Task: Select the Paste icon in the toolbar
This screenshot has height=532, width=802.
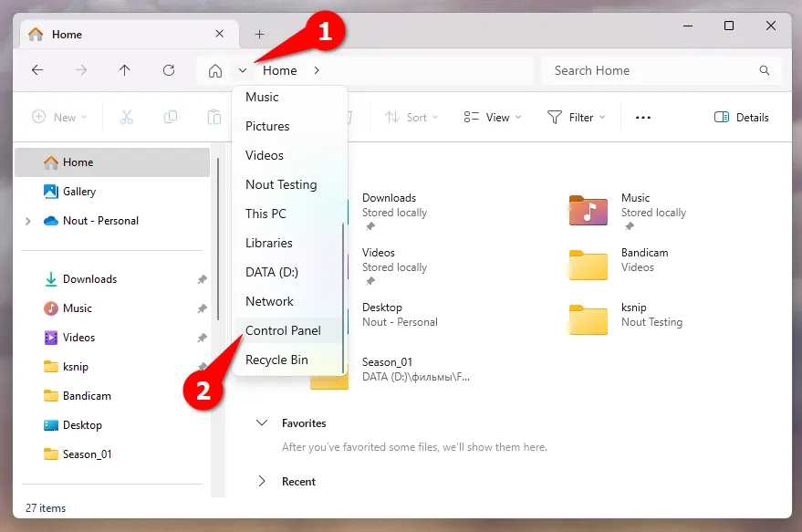Action: coord(215,117)
